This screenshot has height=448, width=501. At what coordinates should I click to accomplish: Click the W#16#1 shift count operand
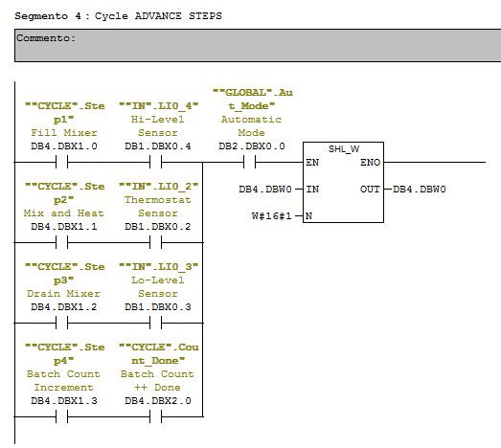coord(272,215)
